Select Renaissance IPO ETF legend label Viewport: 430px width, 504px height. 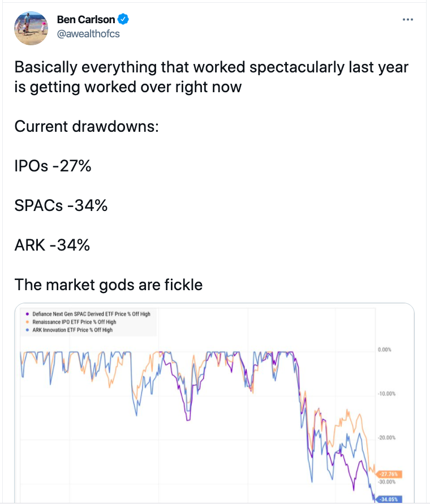75,322
